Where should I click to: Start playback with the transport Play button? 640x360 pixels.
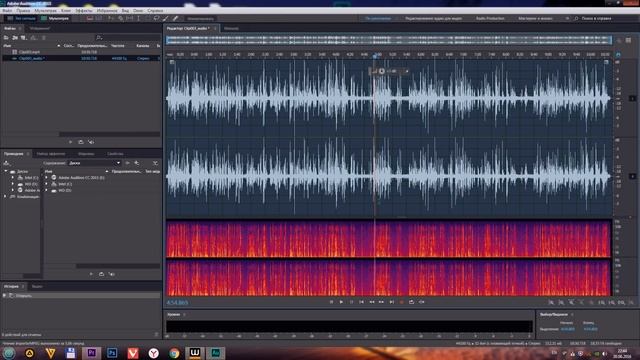[341, 302]
